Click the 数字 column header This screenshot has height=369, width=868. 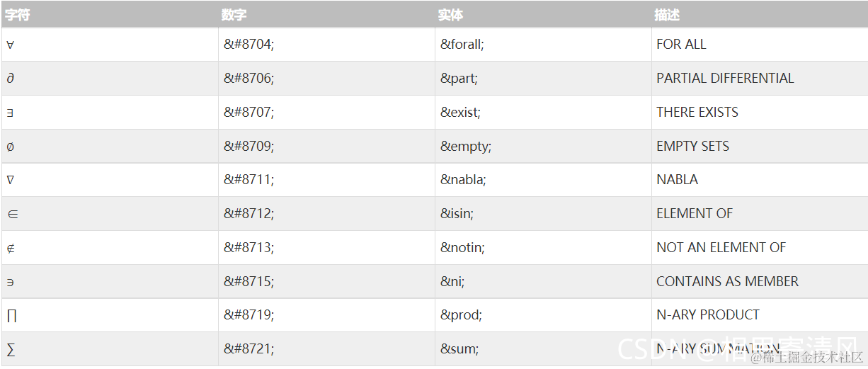pos(234,15)
